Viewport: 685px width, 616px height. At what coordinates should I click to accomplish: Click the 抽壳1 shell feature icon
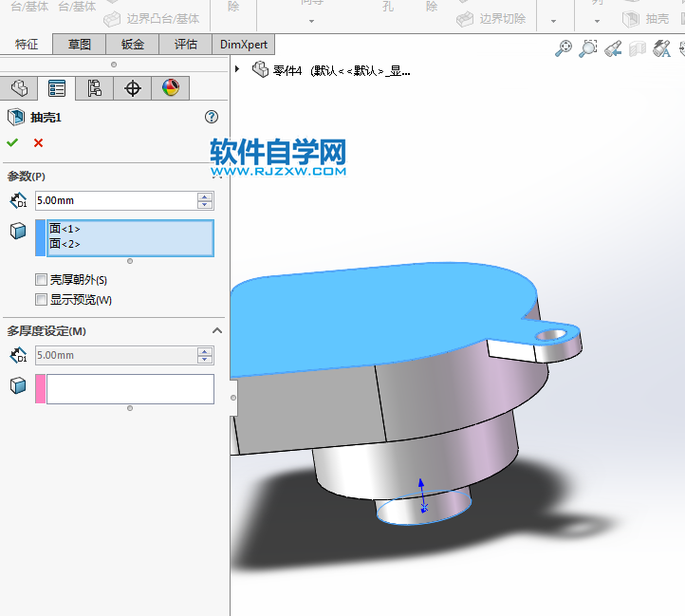pos(16,117)
